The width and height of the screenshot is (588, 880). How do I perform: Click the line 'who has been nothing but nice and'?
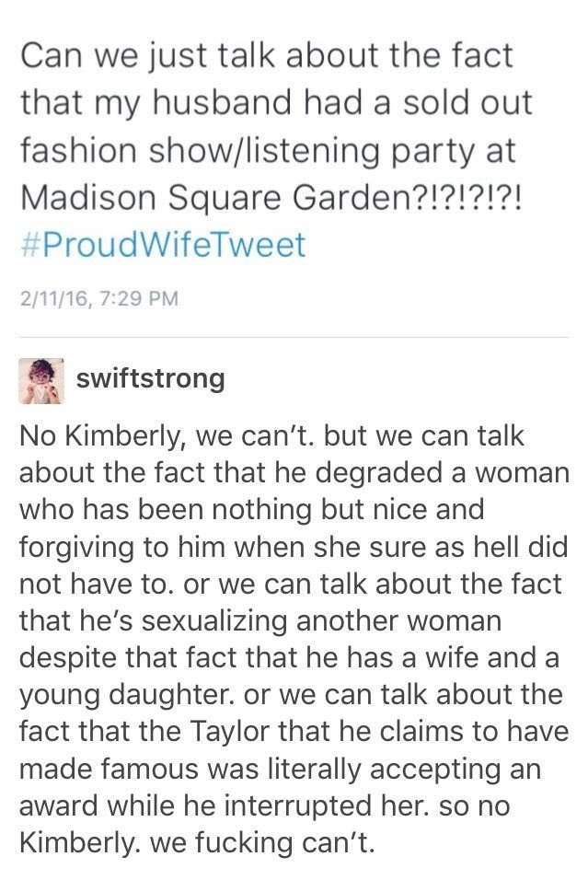pos(251,509)
